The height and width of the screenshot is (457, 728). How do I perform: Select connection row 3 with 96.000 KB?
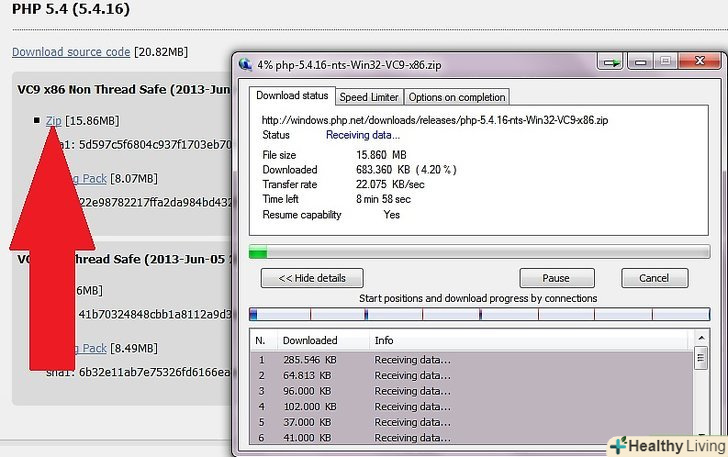pyautogui.click(x=471, y=391)
